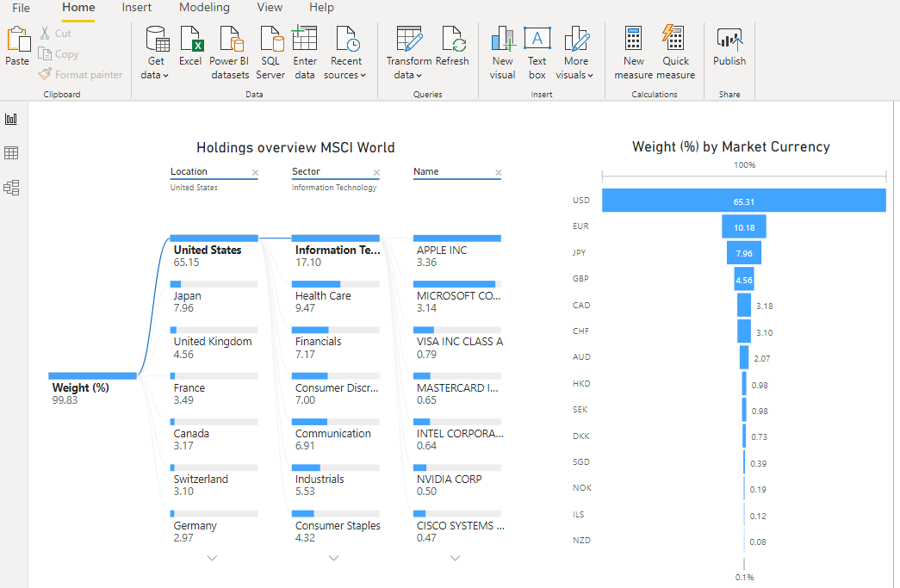Select the APPLE INC node
The width and height of the screenshot is (900, 588).
(457, 252)
